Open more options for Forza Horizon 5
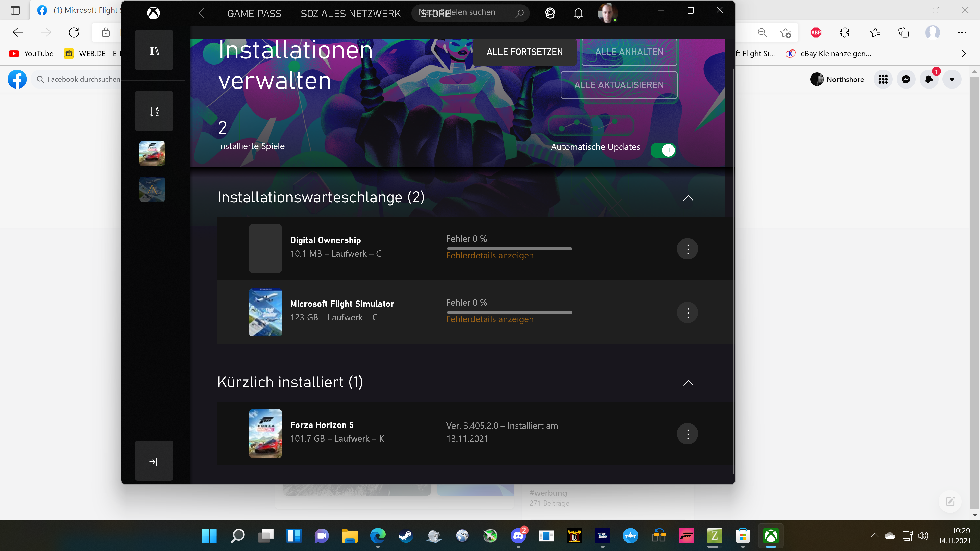The width and height of the screenshot is (980, 551). [688, 434]
